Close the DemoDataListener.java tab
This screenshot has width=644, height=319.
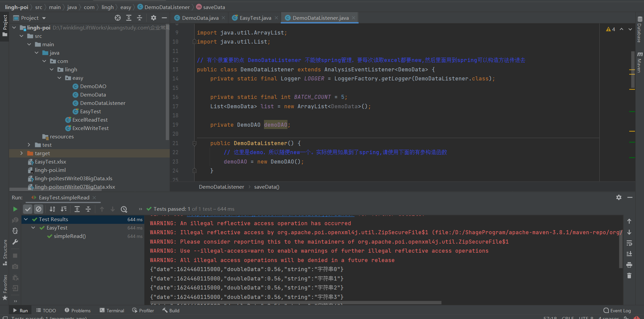tap(354, 18)
